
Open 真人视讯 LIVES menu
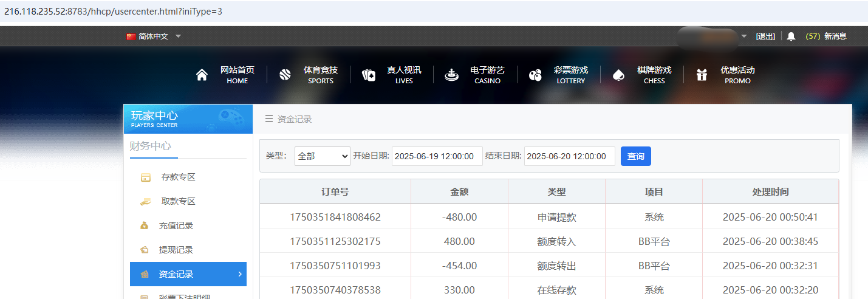click(x=404, y=75)
